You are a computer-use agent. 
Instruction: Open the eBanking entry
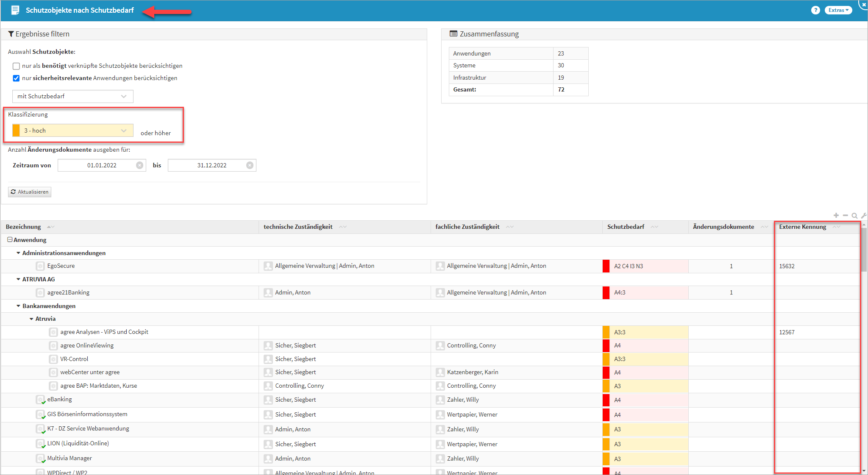tap(59, 399)
